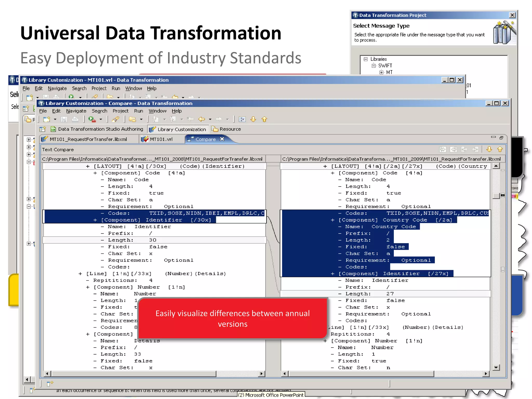
Task: Expand the MT tree node under SWIFT
Action: coord(381,72)
